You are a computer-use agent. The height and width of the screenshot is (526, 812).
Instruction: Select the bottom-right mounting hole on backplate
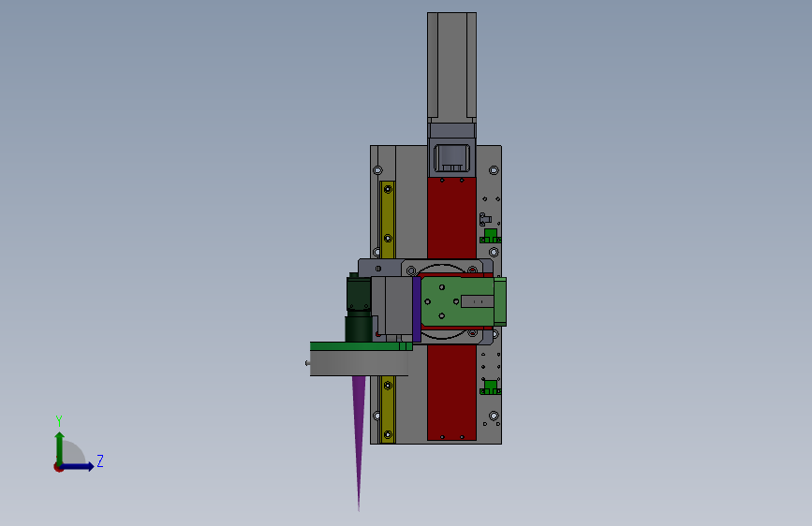click(x=494, y=416)
